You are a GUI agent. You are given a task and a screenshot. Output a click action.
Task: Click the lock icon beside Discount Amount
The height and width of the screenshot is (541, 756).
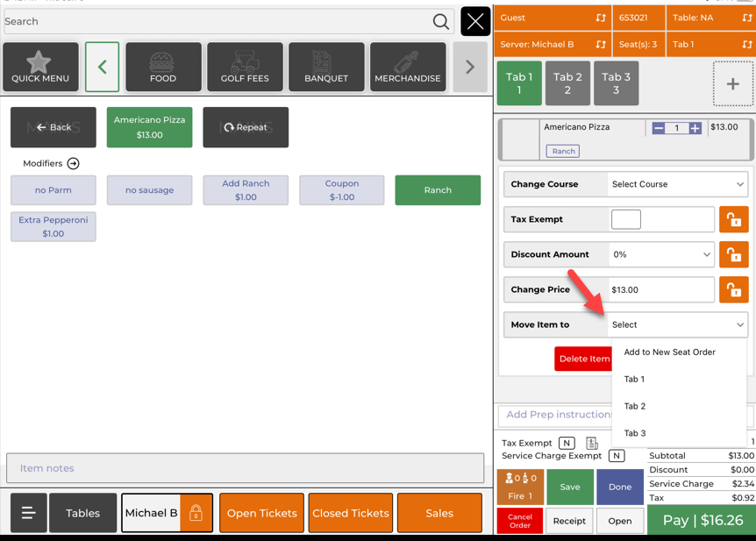click(x=733, y=255)
